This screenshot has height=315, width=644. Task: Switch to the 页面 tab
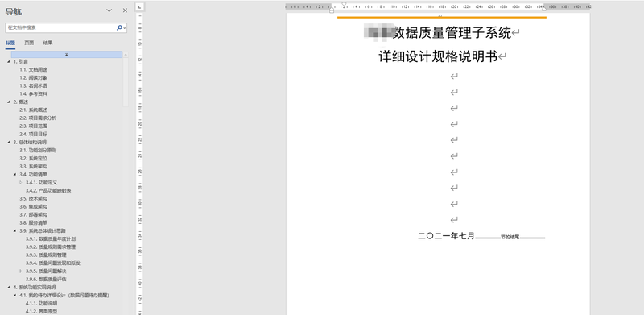coord(29,43)
